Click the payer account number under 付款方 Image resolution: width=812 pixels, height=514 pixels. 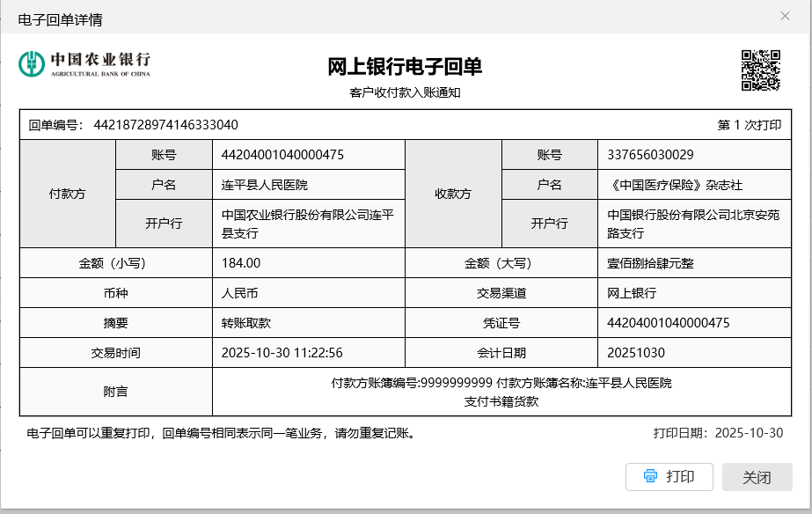[x=282, y=155]
